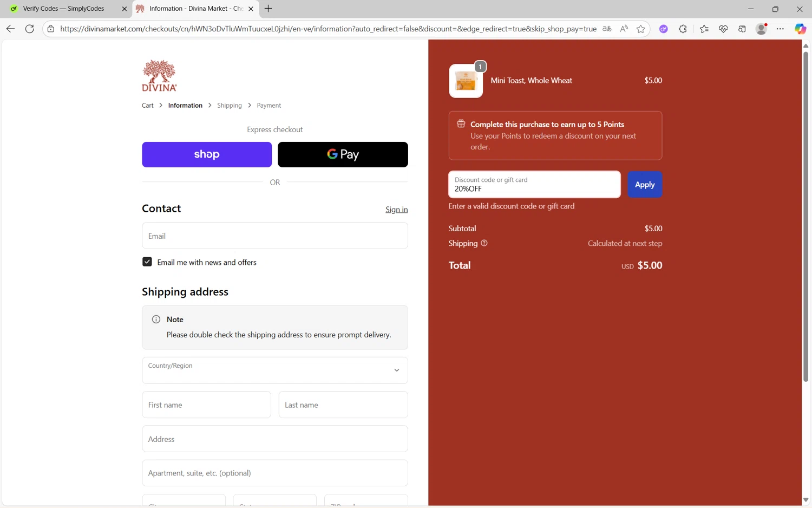Click the Apartment, suite optional field
Image resolution: width=812 pixels, height=508 pixels.
275,473
